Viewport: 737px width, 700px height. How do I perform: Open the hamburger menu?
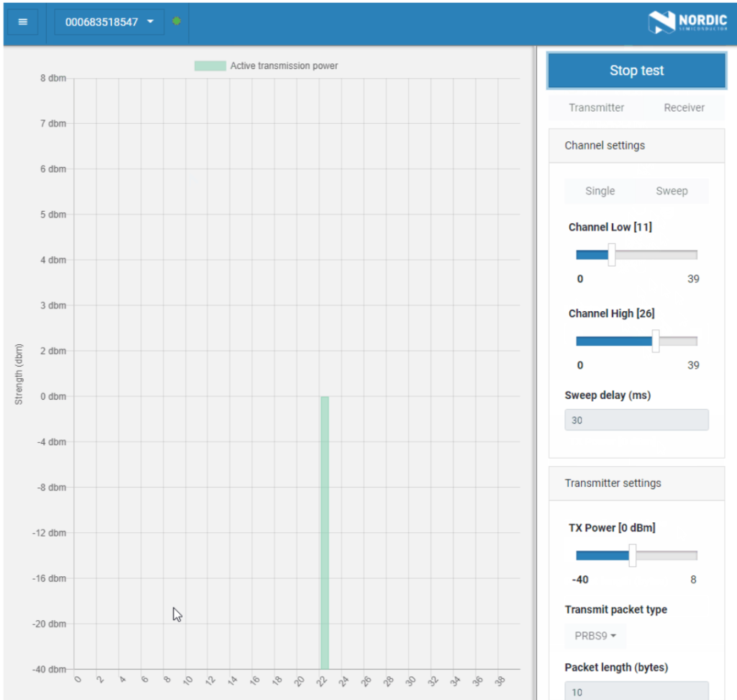[23, 22]
